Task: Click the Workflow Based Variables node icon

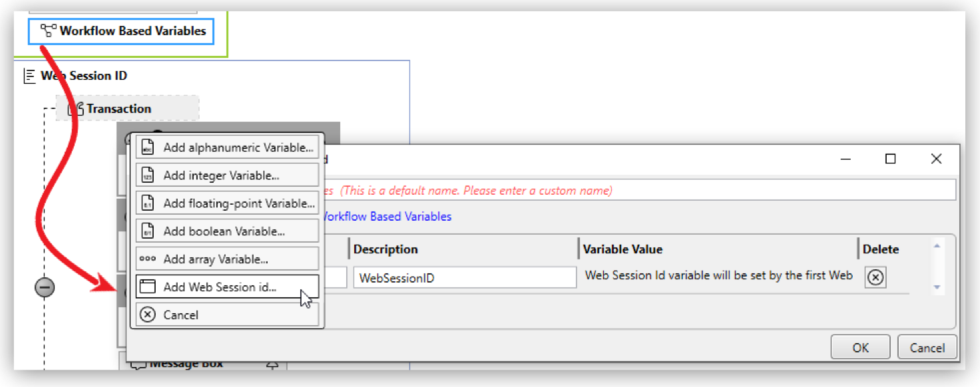Action: (48, 31)
